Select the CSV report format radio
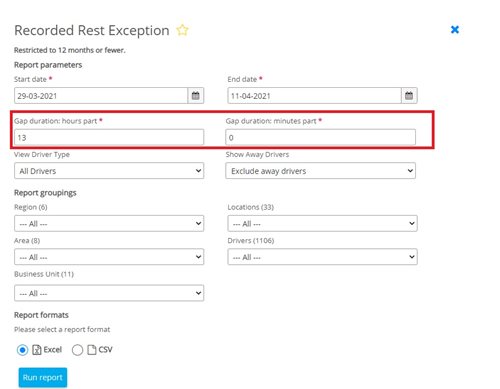 pos(77,350)
